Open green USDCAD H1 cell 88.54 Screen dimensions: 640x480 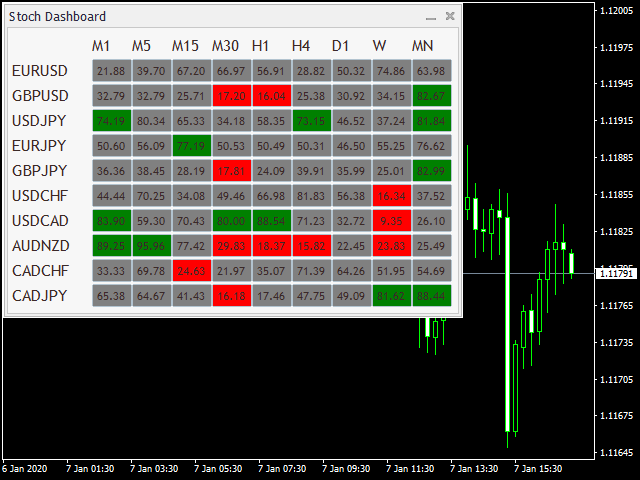pos(271,221)
